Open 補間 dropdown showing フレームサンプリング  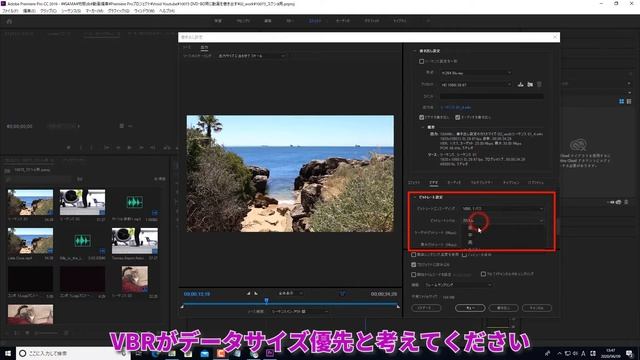(x=458, y=284)
